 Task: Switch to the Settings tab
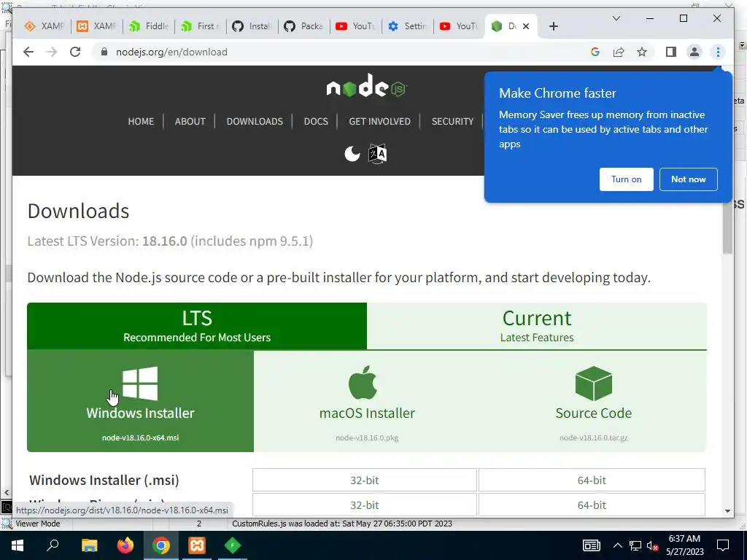pyautogui.click(x=408, y=26)
